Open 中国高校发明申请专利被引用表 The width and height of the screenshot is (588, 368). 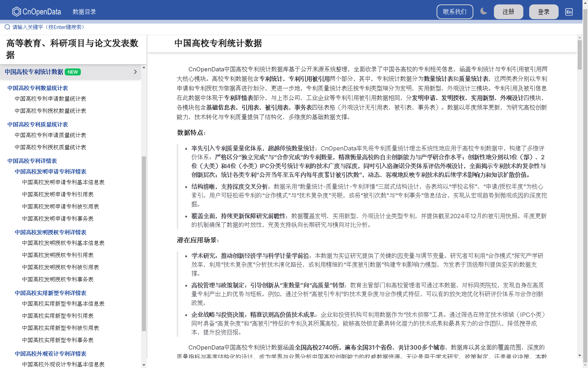point(61,206)
